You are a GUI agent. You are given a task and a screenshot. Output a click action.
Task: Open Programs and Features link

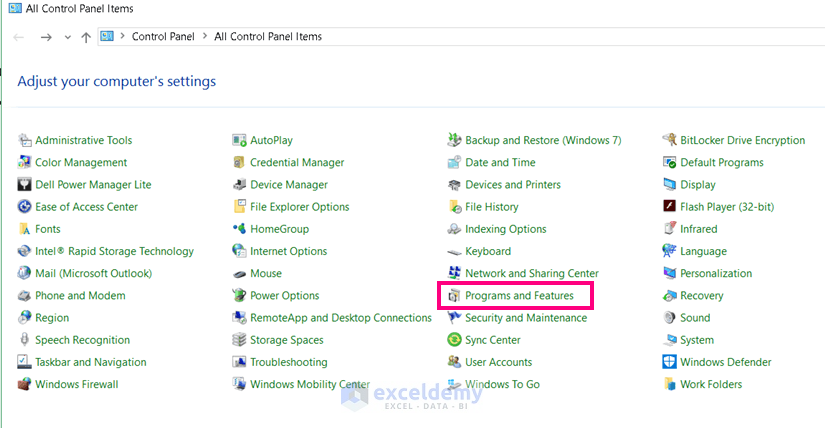pos(519,295)
